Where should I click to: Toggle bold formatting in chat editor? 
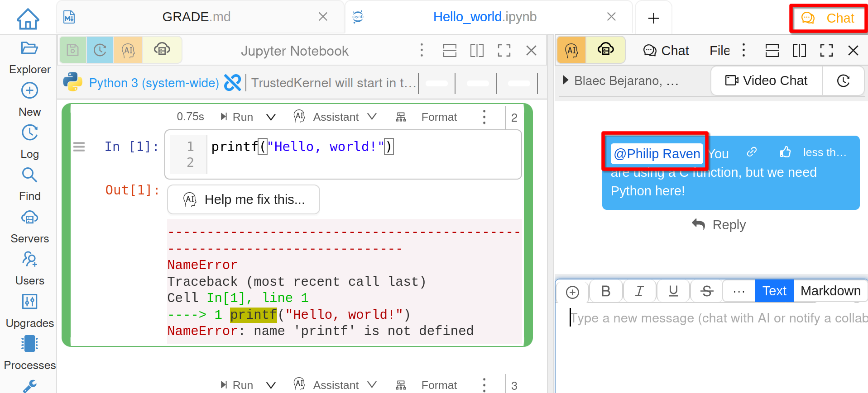point(605,291)
